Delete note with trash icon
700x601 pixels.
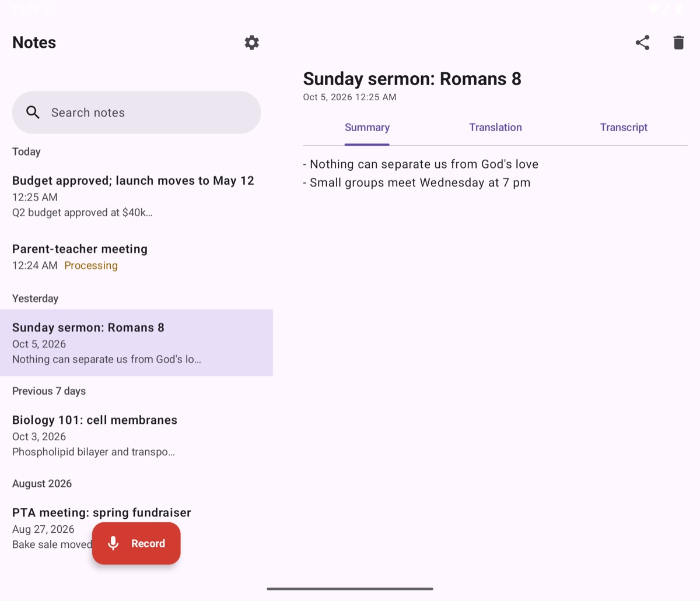pyautogui.click(x=678, y=43)
